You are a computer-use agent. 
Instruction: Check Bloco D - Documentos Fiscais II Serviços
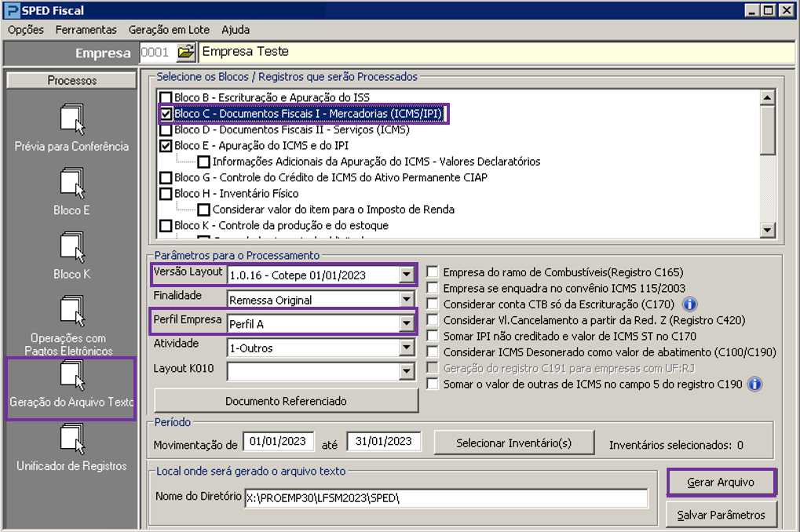click(166, 129)
